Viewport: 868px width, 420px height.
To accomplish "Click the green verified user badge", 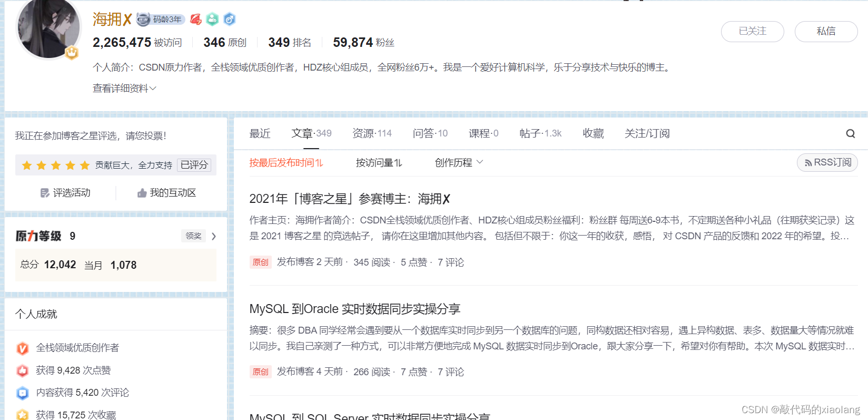I will point(212,19).
